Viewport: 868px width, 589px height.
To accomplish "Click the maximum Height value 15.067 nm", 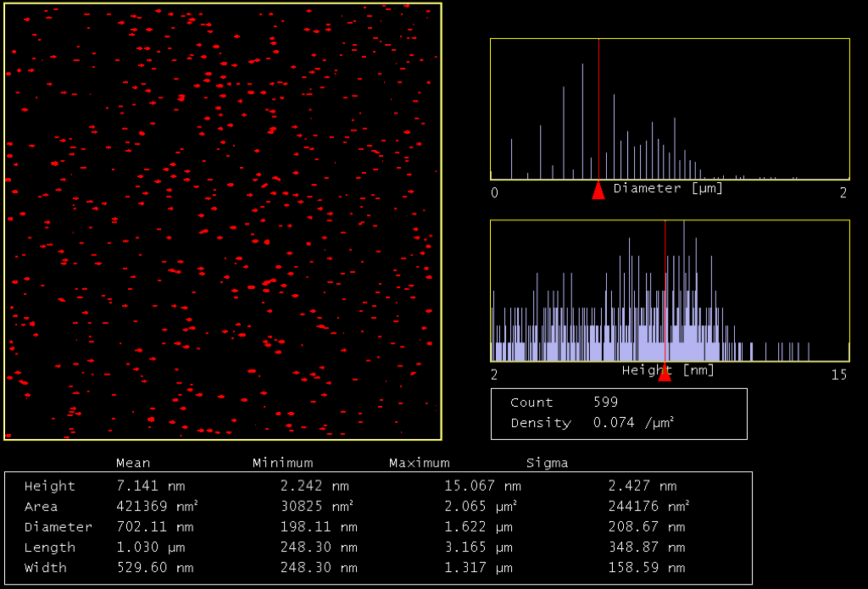I will [x=482, y=486].
